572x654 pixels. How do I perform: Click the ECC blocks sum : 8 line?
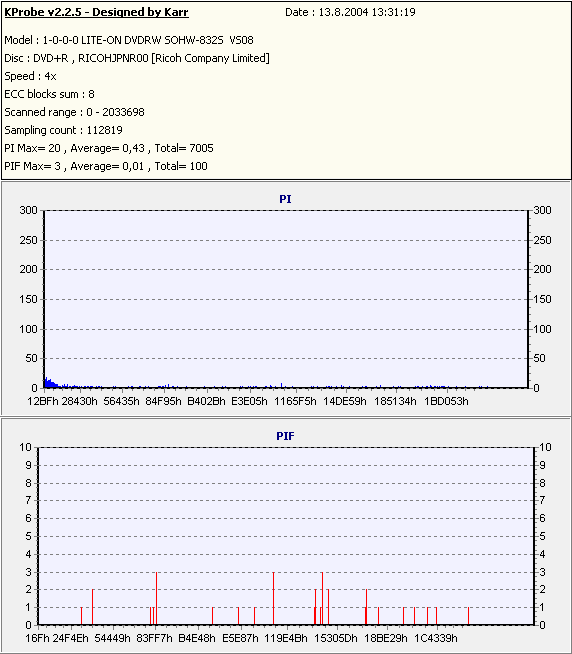coord(49,94)
